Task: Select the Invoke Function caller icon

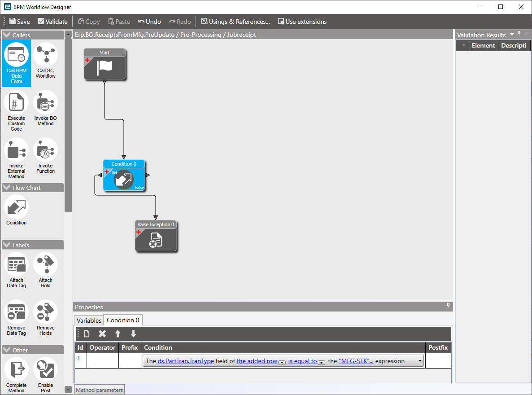Action: [x=45, y=156]
